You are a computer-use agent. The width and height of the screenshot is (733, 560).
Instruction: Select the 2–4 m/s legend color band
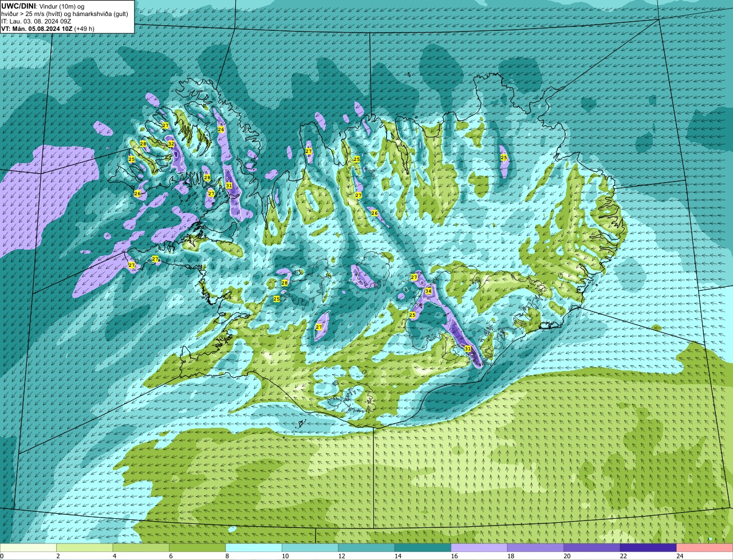85,547
